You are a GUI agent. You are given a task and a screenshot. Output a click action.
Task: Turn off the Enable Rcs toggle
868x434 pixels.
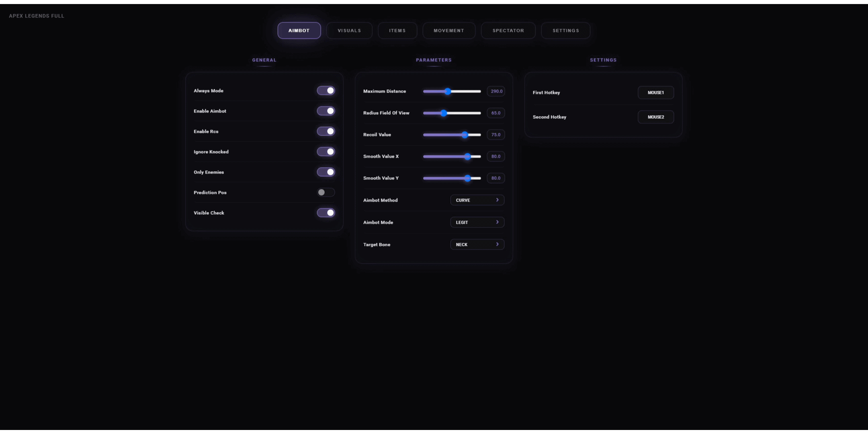[325, 131]
